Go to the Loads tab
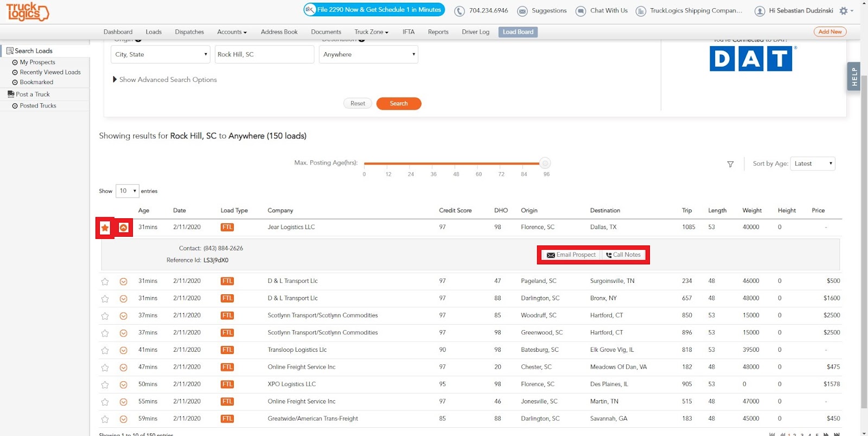Viewport: 868px width, 436px height. [154, 32]
